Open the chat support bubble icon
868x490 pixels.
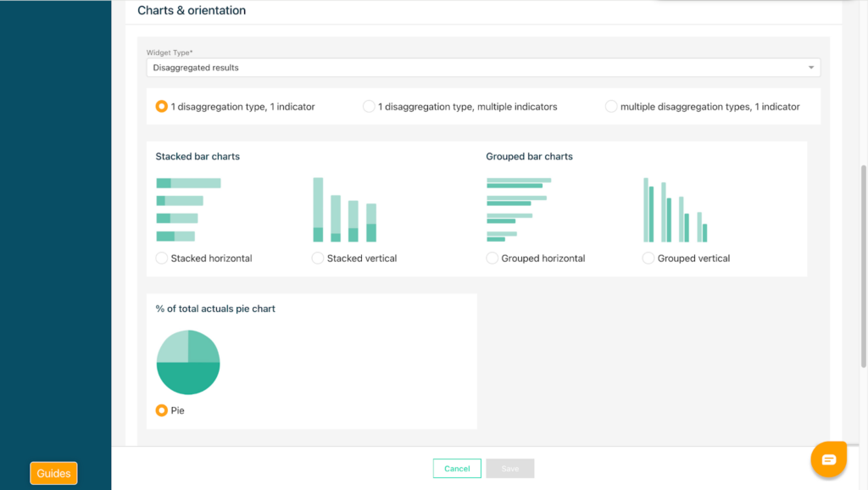coord(828,459)
